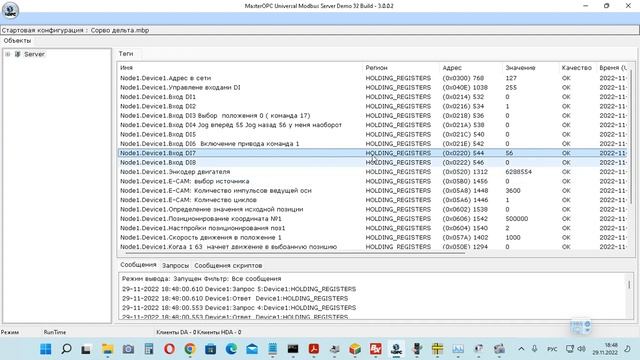
Task: Click value 500000 in positioning row
Action: pyautogui.click(x=517, y=219)
